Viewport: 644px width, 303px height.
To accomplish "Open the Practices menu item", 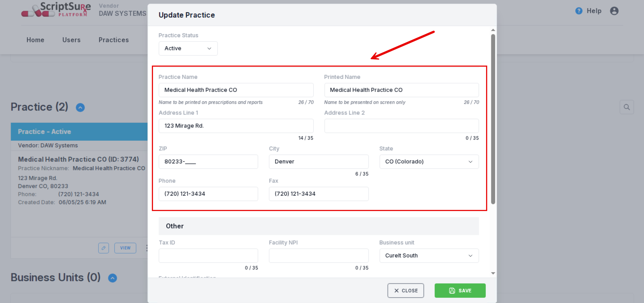I will pyautogui.click(x=114, y=40).
